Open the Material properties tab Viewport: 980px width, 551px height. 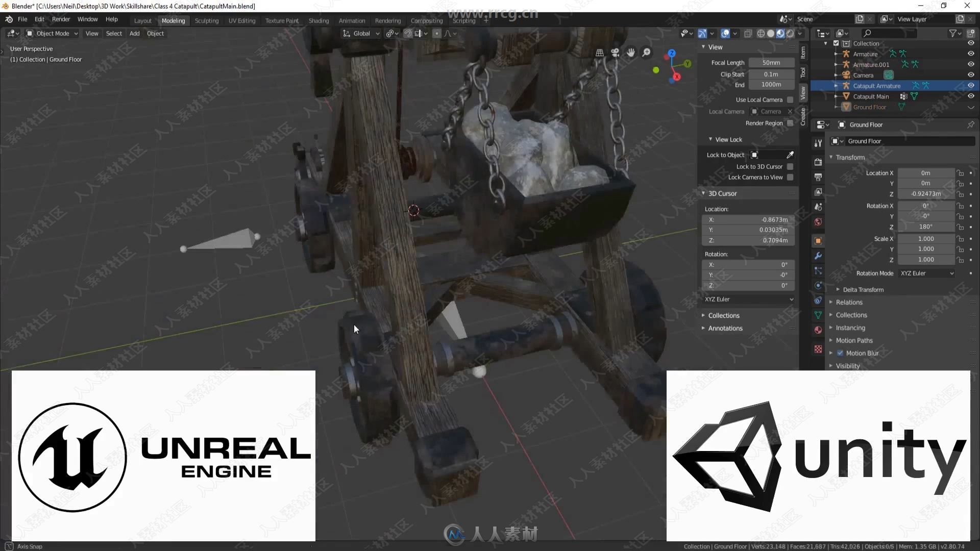coord(818,330)
